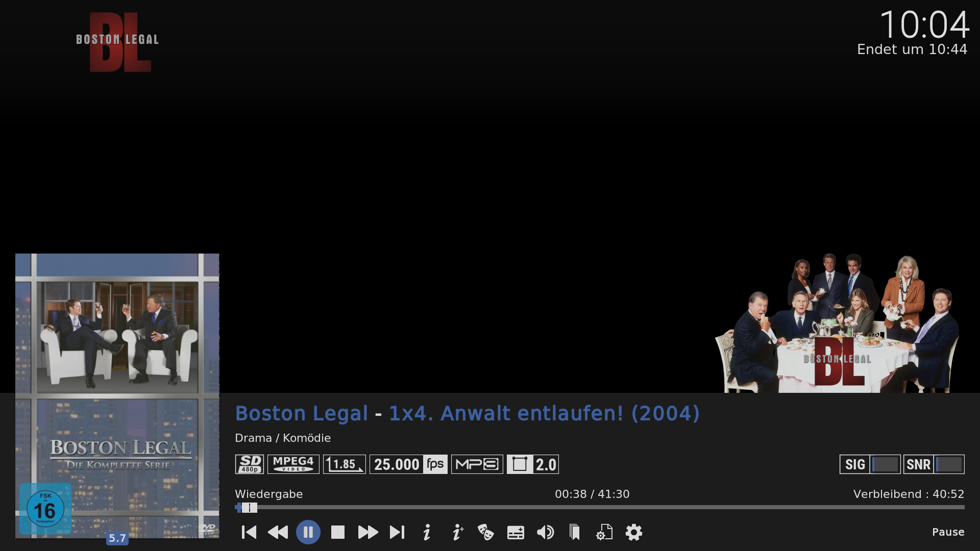Click the Boston Legal DVD cover poster
Viewport: 980px width, 551px height.
coord(117,396)
